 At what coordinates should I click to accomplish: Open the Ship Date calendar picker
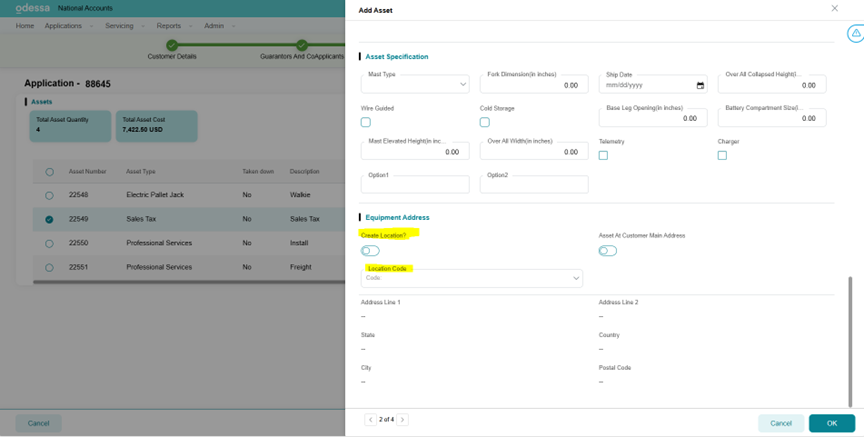[700, 86]
